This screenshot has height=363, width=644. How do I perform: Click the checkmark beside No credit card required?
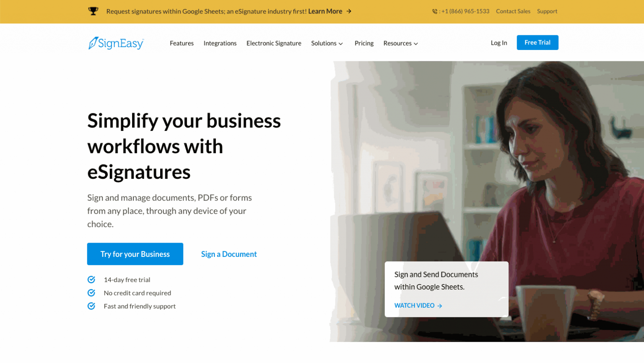[91, 292]
